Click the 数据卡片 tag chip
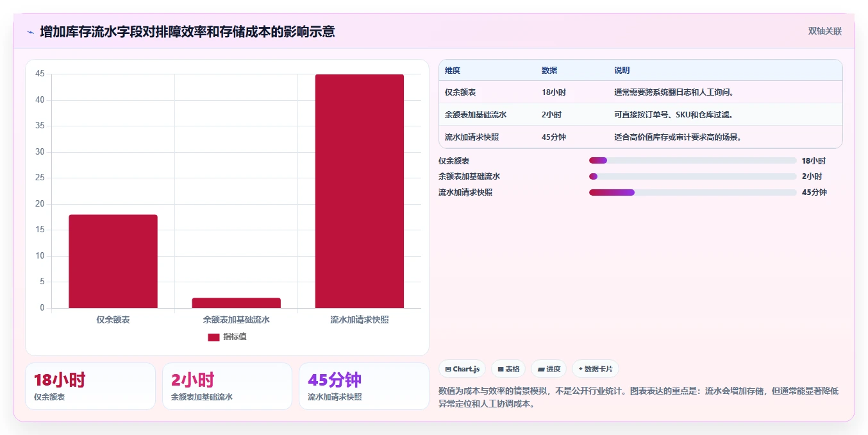 595,369
